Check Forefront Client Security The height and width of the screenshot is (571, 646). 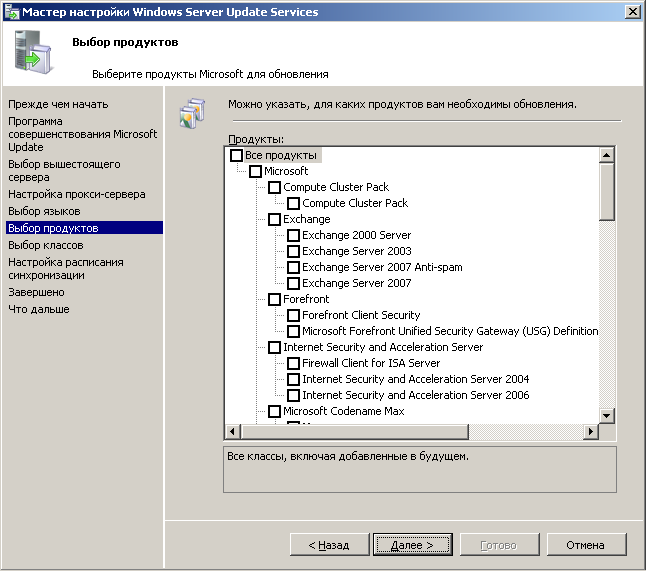[x=293, y=316]
